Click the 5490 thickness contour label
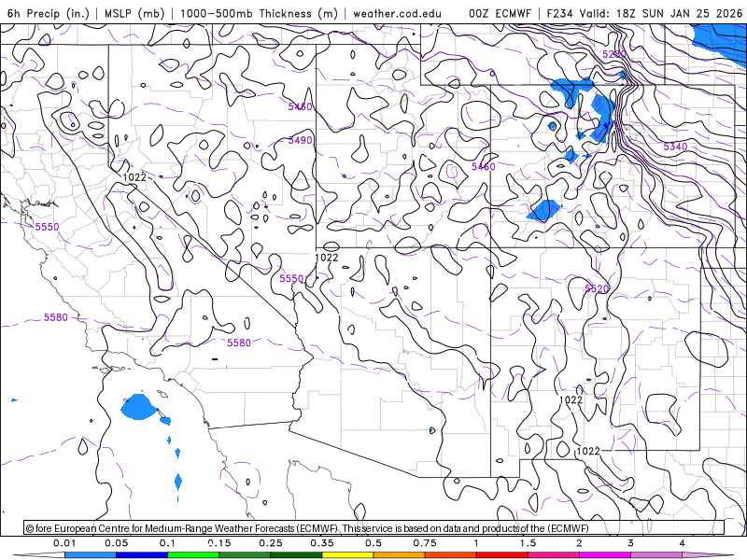747x560 pixels. (300, 140)
